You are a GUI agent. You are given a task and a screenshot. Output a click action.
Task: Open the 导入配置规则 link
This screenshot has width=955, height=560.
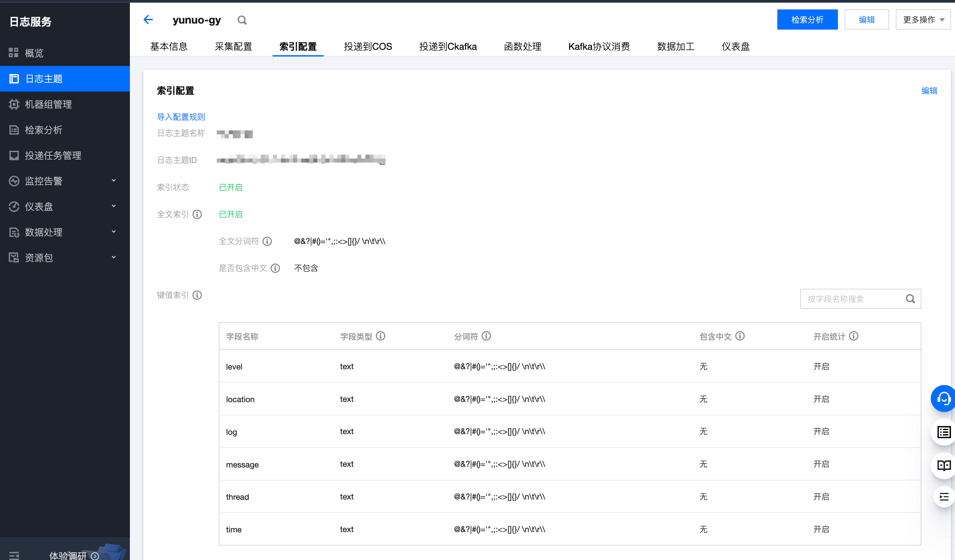point(181,117)
